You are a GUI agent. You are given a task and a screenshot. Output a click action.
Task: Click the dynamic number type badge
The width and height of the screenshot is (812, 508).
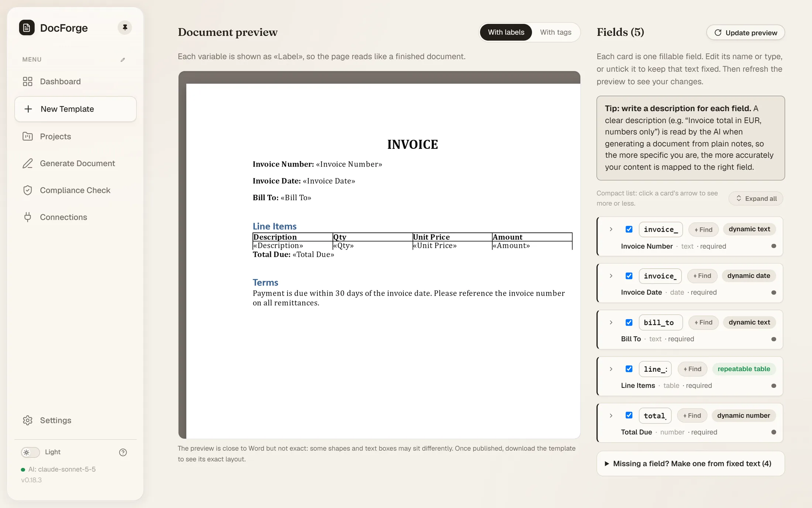tap(743, 416)
